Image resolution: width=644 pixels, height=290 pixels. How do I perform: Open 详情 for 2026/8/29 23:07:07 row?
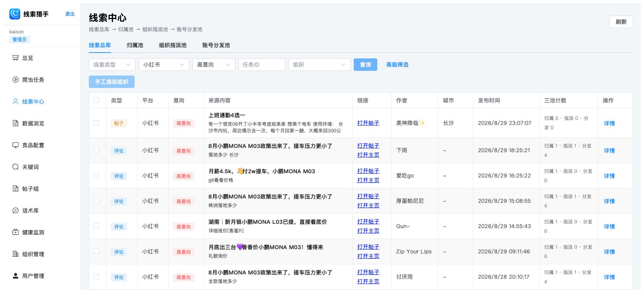pyautogui.click(x=609, y=123)
